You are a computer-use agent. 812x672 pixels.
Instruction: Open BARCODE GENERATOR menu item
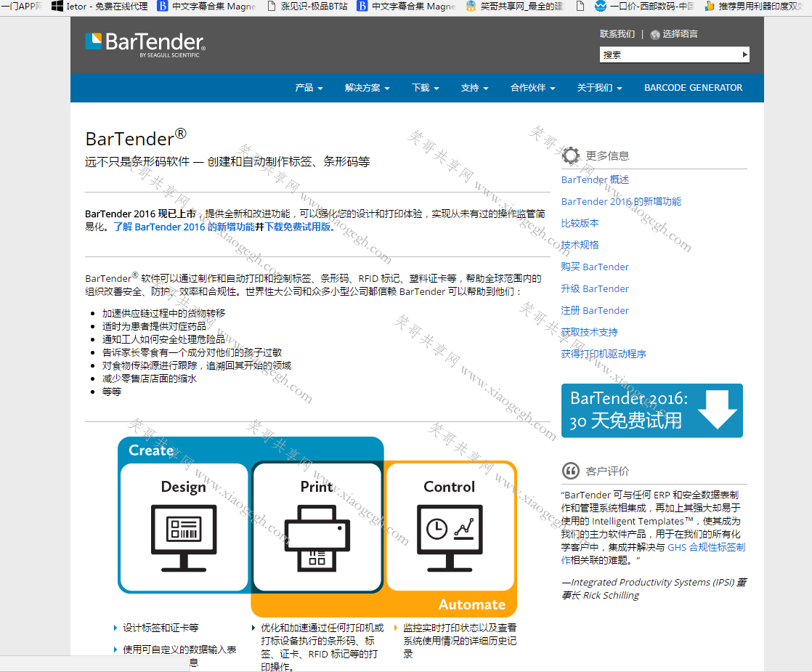(693, 88)
